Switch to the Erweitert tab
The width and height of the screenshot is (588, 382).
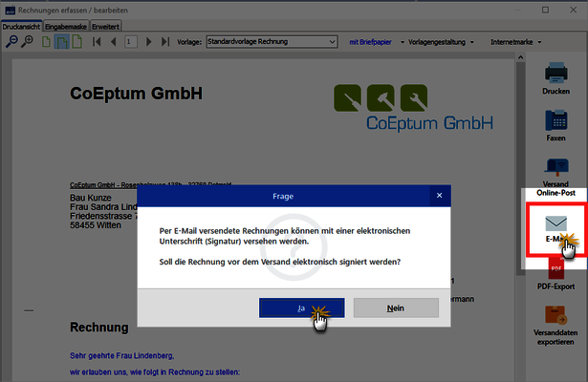[105, 27]
